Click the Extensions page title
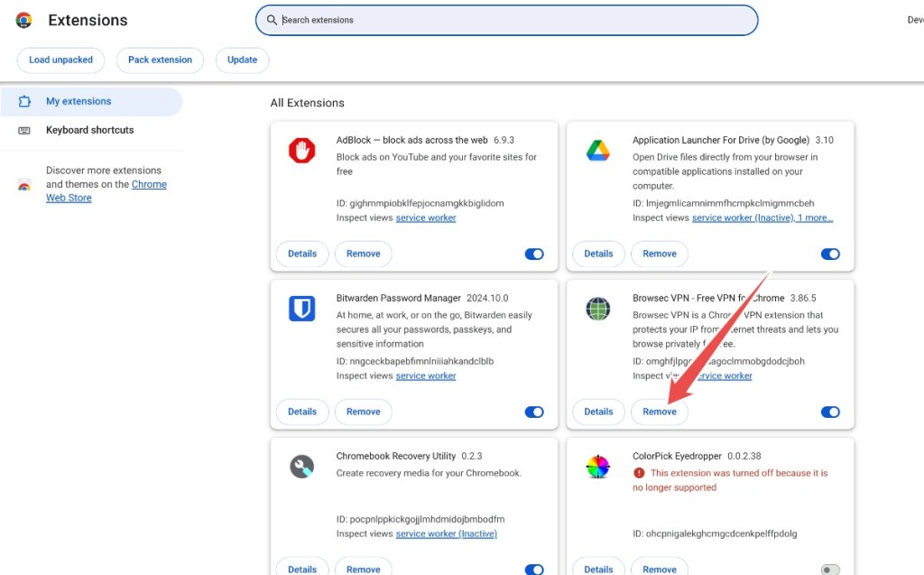The image size is (924, 575). click(x=88, y=21)
